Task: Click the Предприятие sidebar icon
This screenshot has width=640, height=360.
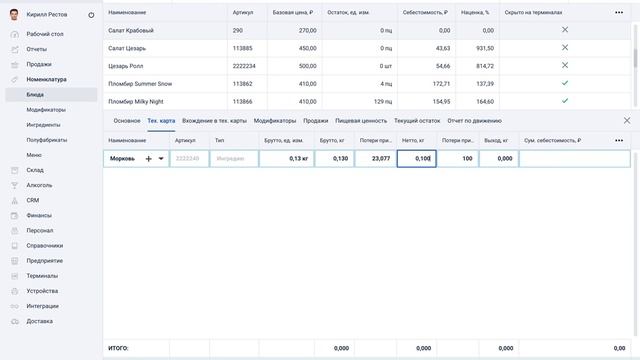Action: [x=15, y=261]
